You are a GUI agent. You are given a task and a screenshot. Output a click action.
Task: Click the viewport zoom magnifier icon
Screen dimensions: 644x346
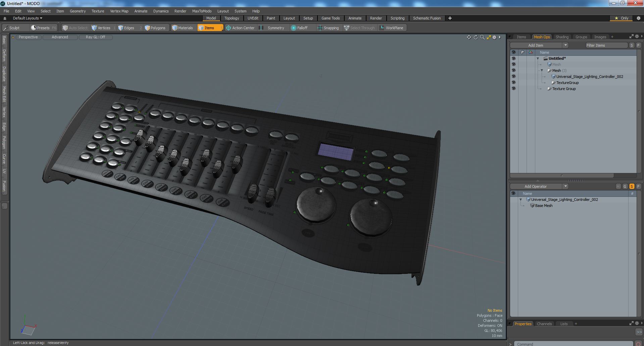point(482,37)
